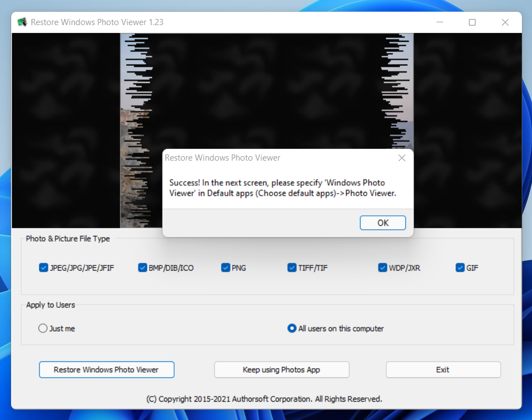Uncheck the JPEG/JPG/JPE/JFIF checkbox

[x=44, y=268]
